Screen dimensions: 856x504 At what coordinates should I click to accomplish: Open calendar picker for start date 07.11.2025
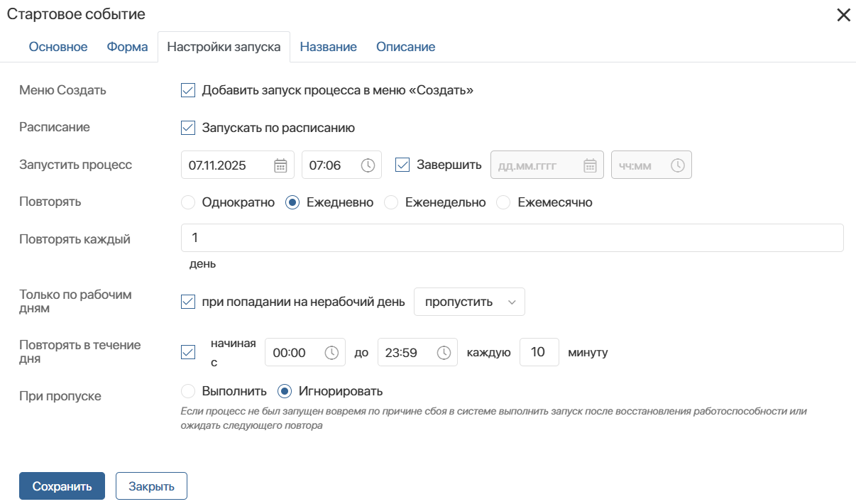[x=280, y=165]
